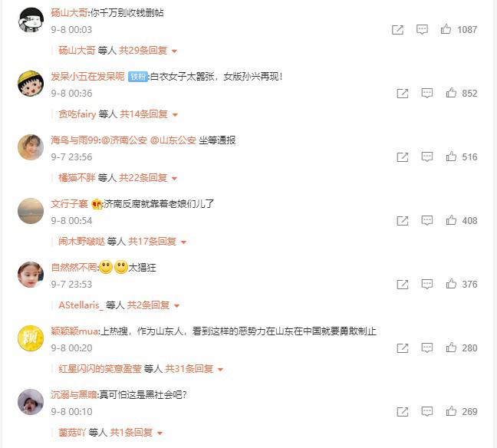Reply to the comment with 852 likes
This screenshot has width=497, height=448.
click(x=427, y=94)
